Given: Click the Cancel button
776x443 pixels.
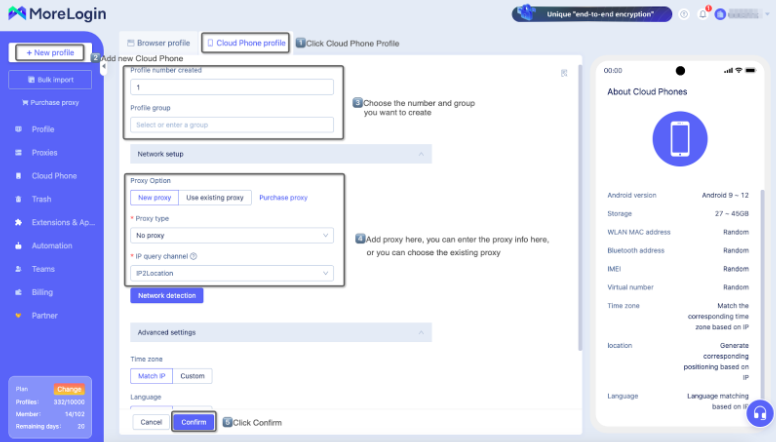Looking at the screenshot, I should click(151, 422).
